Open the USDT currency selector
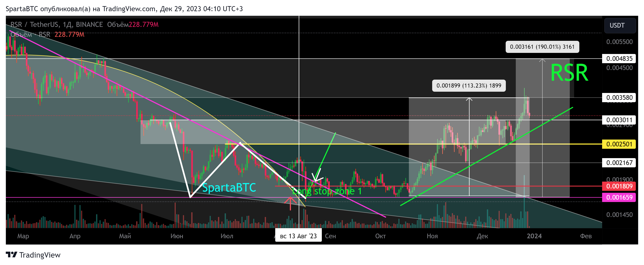Image resolution: width=644 pixels, height=265 pixels. coord(620,25)
